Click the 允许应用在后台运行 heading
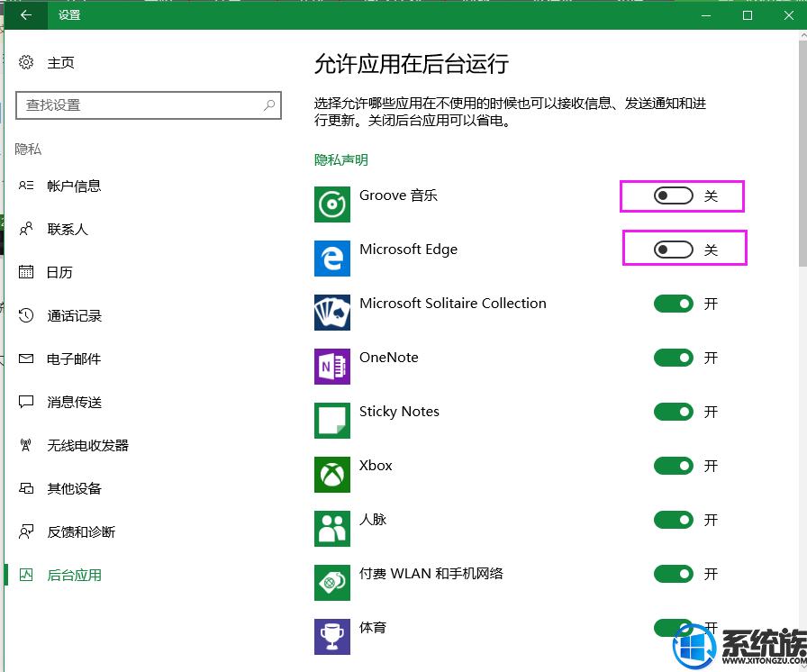 [x=412, y=64]
